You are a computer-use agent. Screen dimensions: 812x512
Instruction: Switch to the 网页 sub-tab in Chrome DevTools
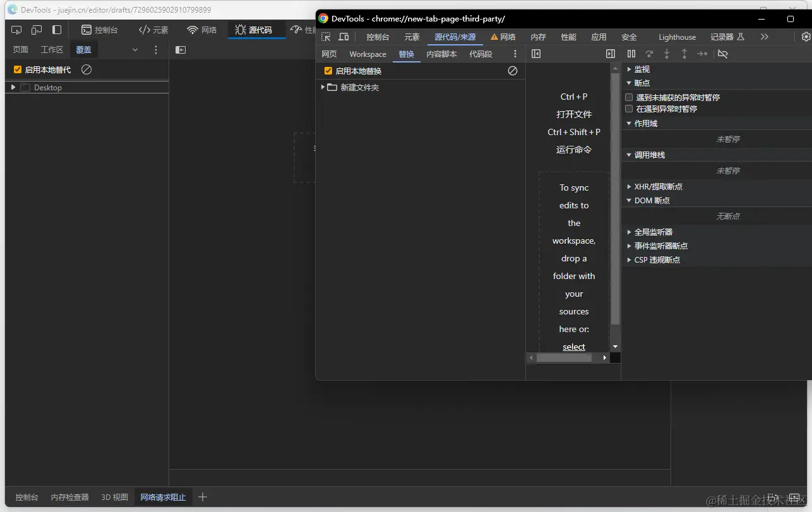click(330, 54)
